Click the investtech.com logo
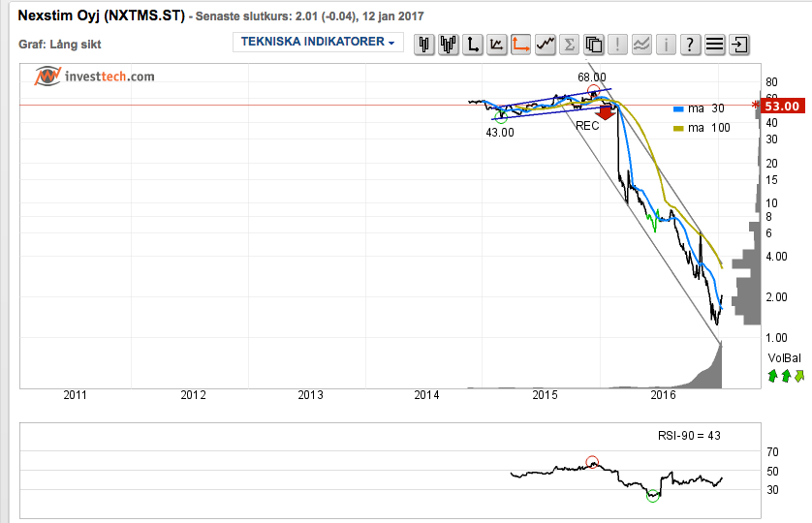 (x=94, y=77)
